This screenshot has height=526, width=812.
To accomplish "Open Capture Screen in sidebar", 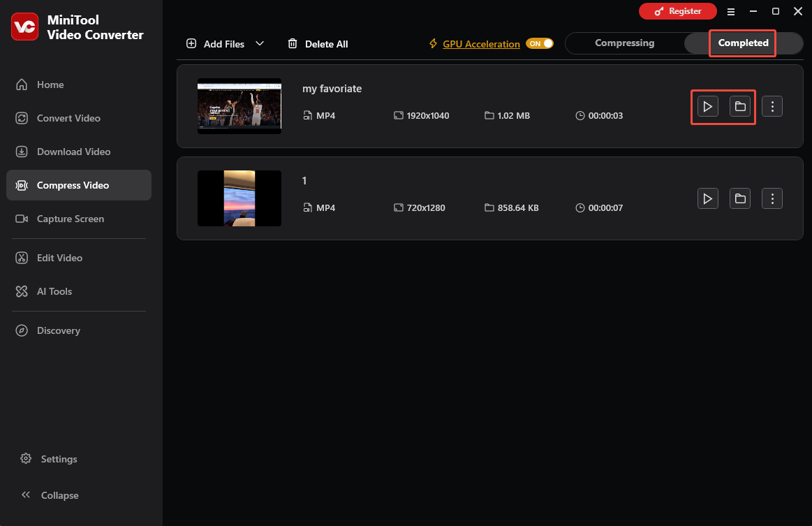I will [79, 219].
